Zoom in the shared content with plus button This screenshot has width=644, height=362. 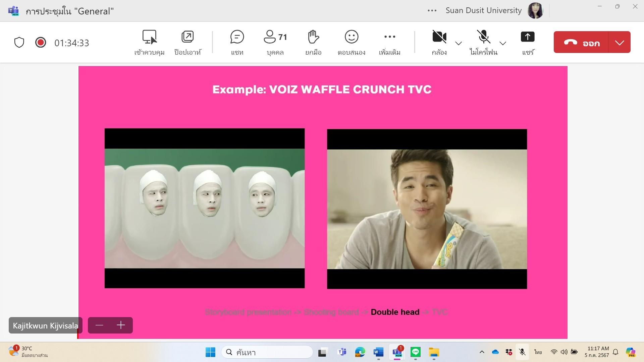121,325
